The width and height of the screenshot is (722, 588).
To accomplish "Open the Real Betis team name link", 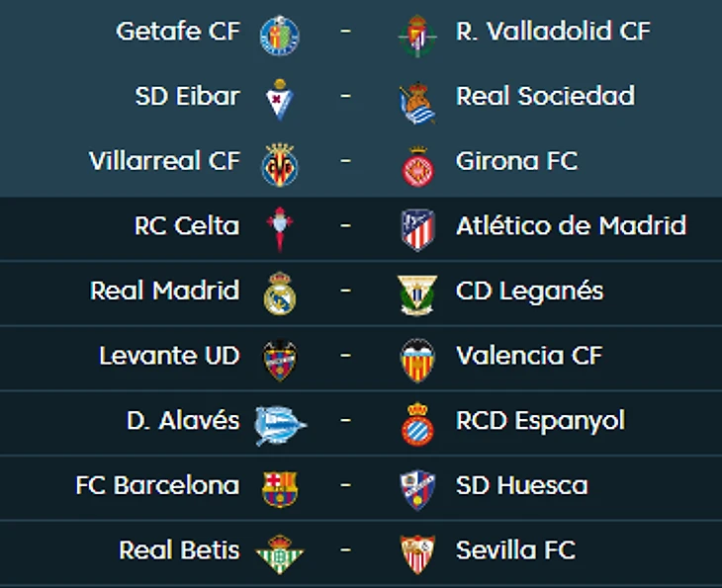I will click(x=179, y=550).
